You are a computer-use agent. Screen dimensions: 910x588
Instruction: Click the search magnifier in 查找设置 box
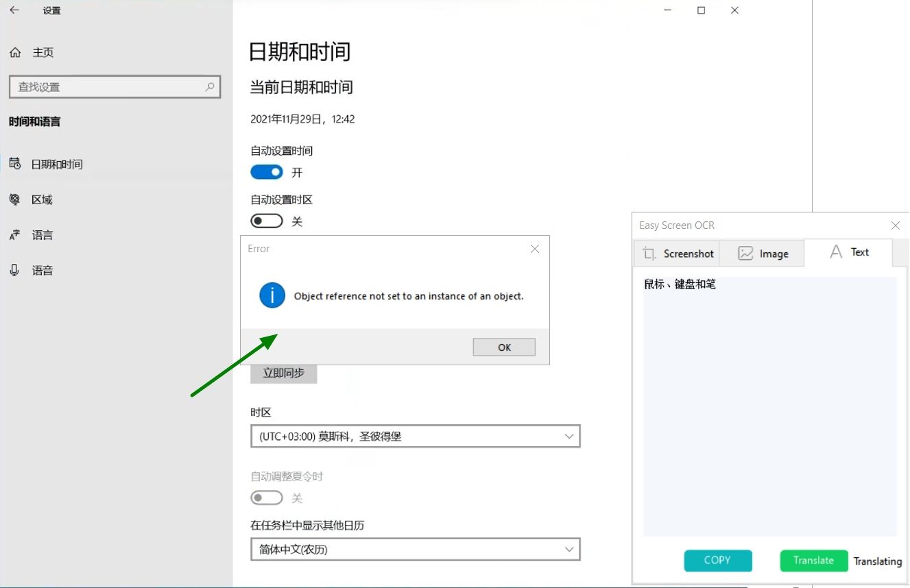pyautogui.click(x=210, y=87)
